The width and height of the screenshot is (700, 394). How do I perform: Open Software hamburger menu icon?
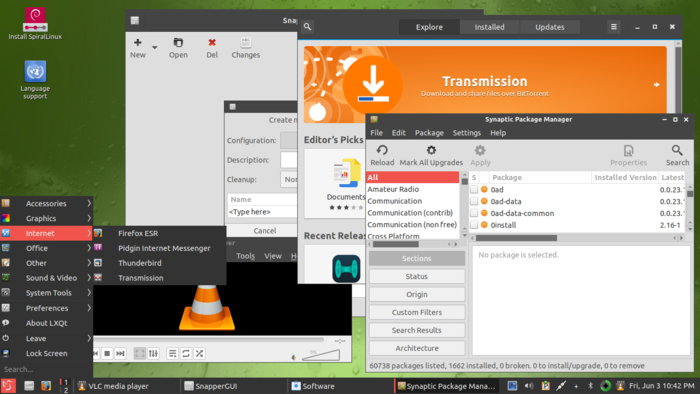(x=614, y=27)
